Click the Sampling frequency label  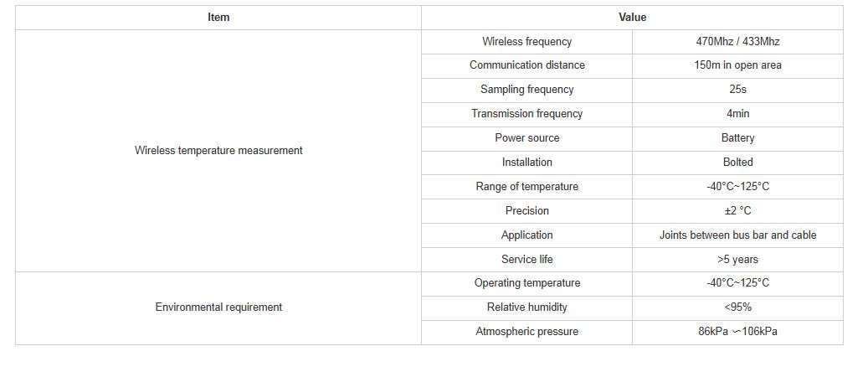(x=526, y=90)
